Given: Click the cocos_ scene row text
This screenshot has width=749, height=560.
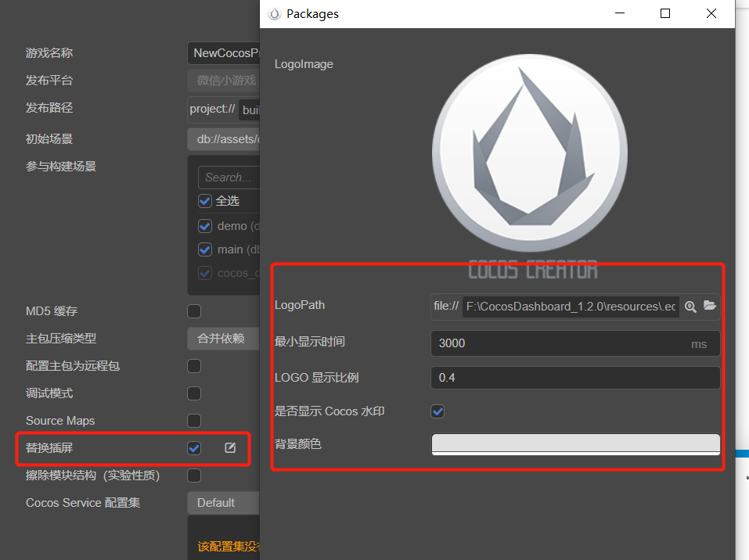Looking at the screenshot, I should (239, 273).
